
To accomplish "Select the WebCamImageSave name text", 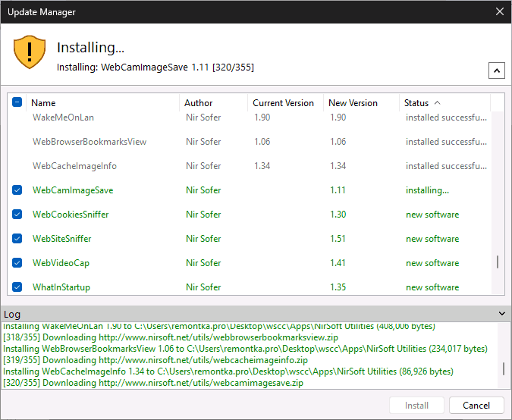I will coord(73,190).
